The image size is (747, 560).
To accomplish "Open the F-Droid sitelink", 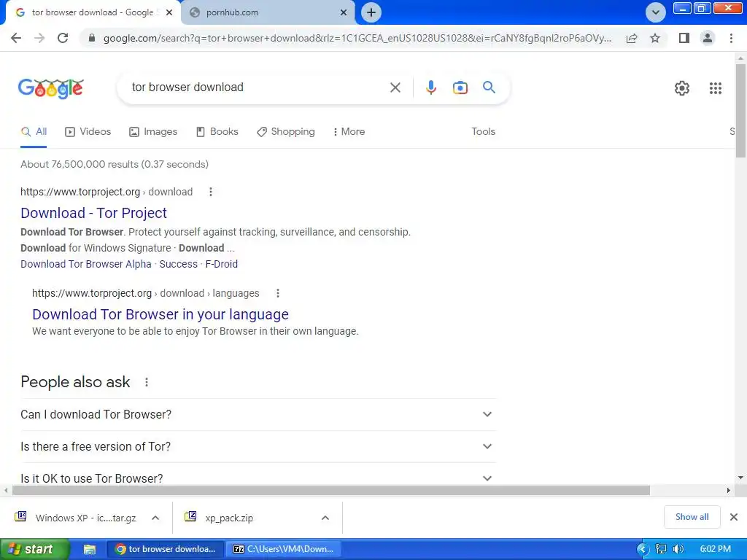I will [222, 264].
